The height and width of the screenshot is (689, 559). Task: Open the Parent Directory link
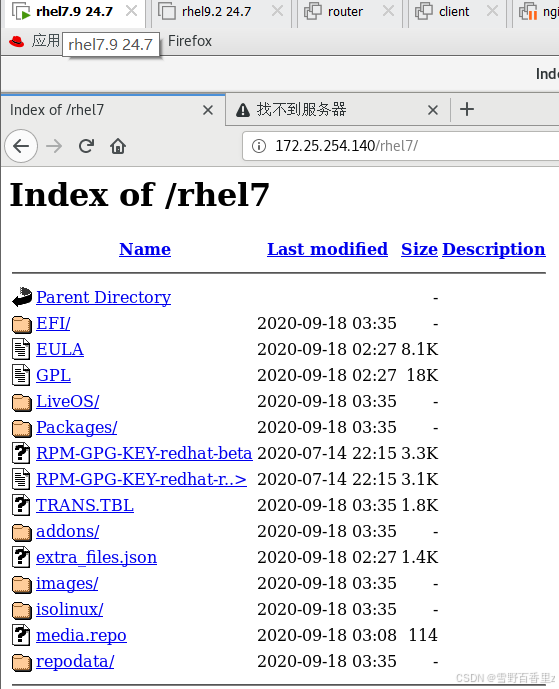tap(103, 297)
